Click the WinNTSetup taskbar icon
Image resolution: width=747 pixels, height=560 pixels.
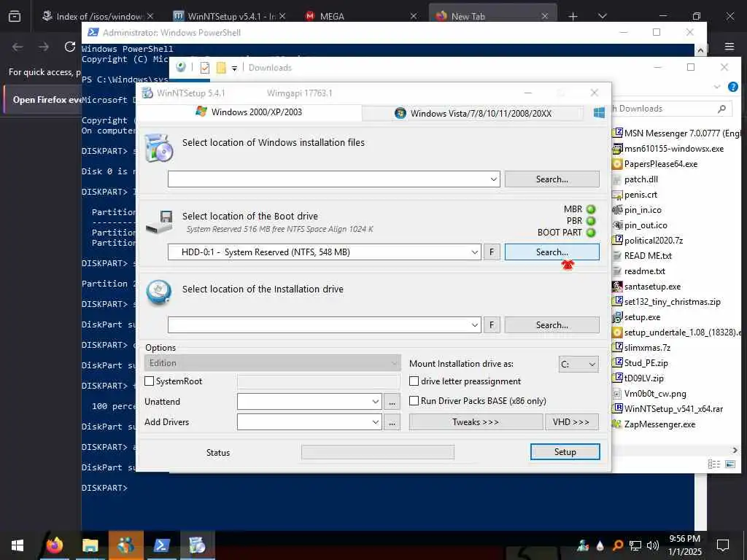click(x=197, y=545)
